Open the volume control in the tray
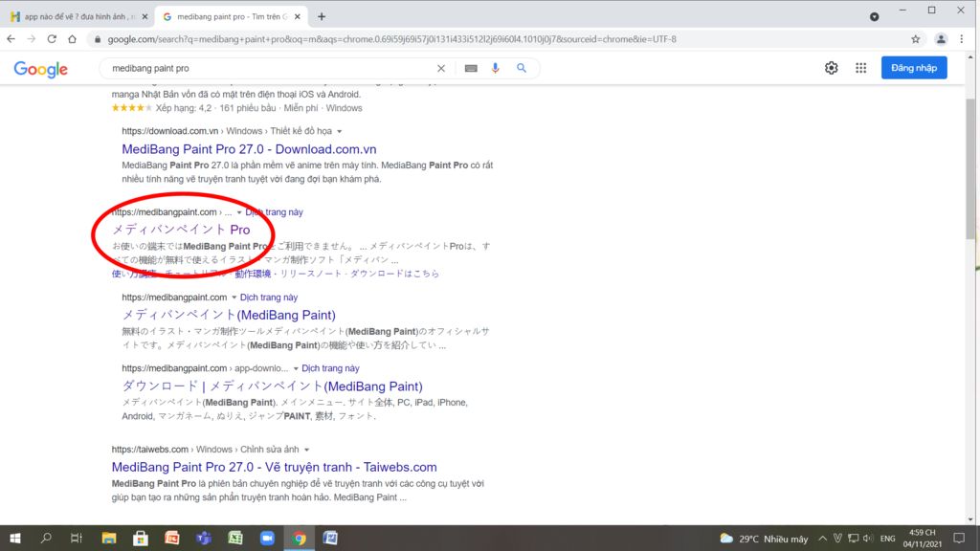Image resolution: width=980 pixels, height=551 pixels. (x=868, y=539)
